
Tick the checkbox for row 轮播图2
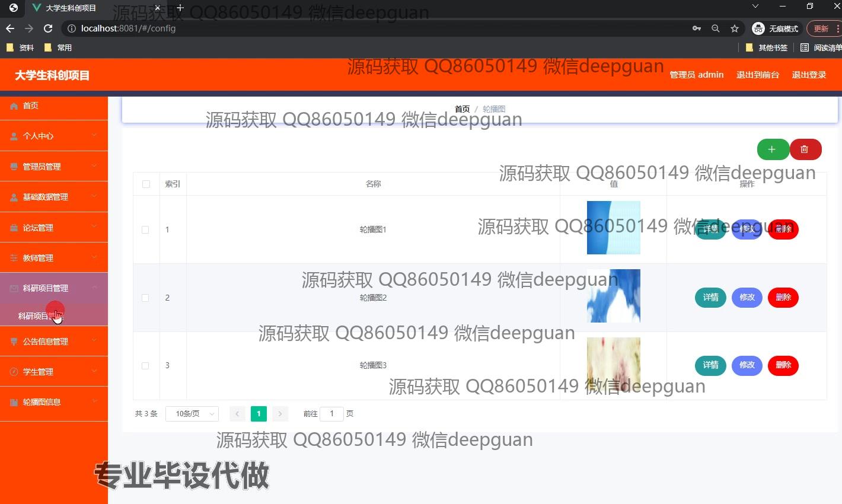coord(145,298)
